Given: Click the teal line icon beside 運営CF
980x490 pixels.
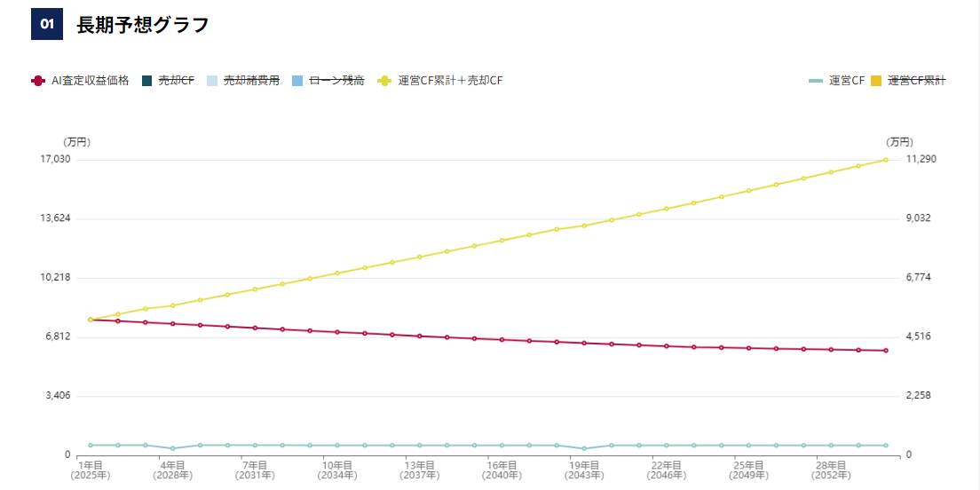Looking at the screenshot, I should point(816,81).
